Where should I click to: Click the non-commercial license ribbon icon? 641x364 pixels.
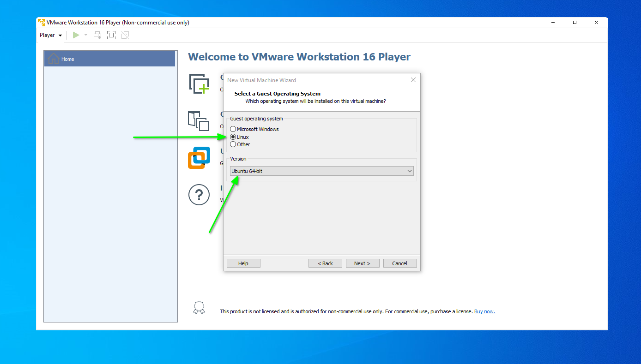tap(199, 307)
